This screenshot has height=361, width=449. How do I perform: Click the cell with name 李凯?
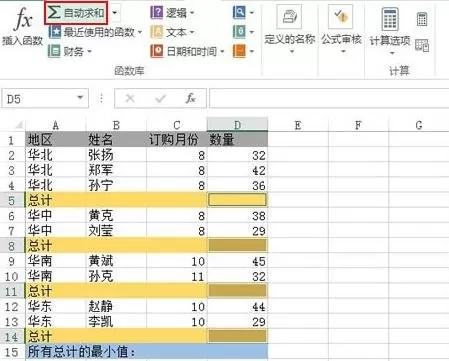pyautogui.click(x=116, y=321)
